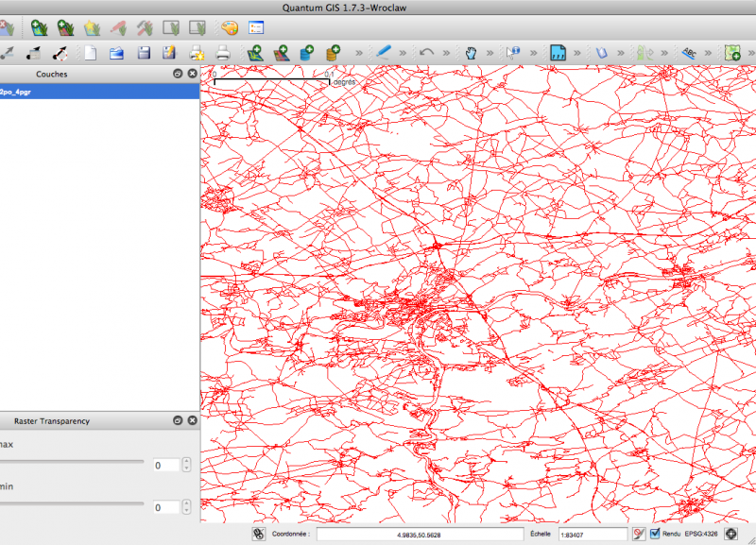
Task: Click the Save project floppy disk icon
Action: click(x=145, y=53)
